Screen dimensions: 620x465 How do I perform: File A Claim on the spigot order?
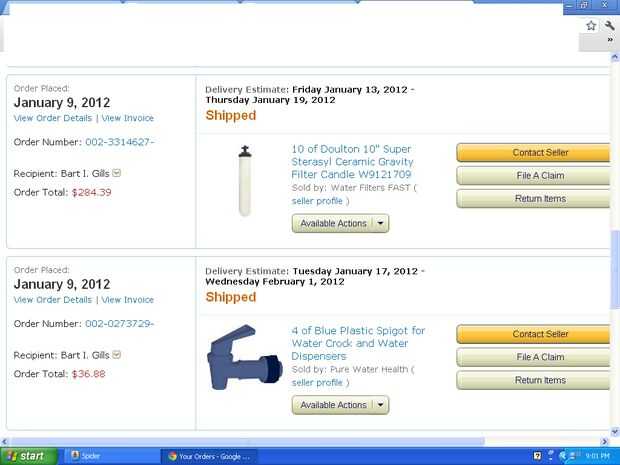[534, 357]
